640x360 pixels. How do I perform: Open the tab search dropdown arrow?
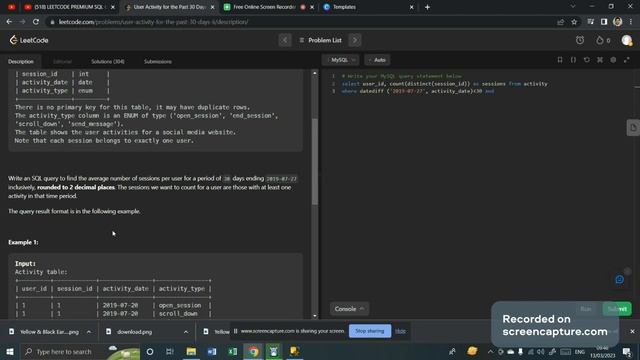tap(573, 7)
